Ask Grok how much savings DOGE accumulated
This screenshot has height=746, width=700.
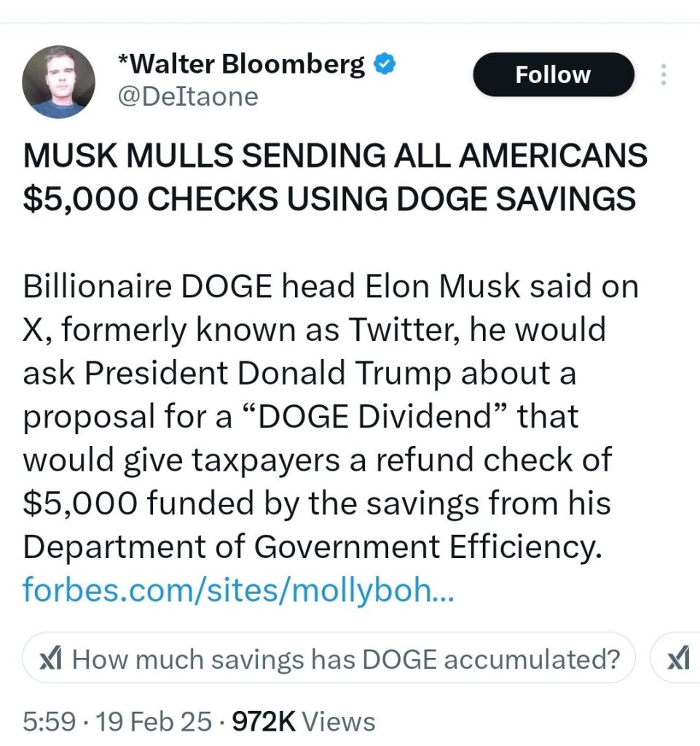click(x=346, y=659)
